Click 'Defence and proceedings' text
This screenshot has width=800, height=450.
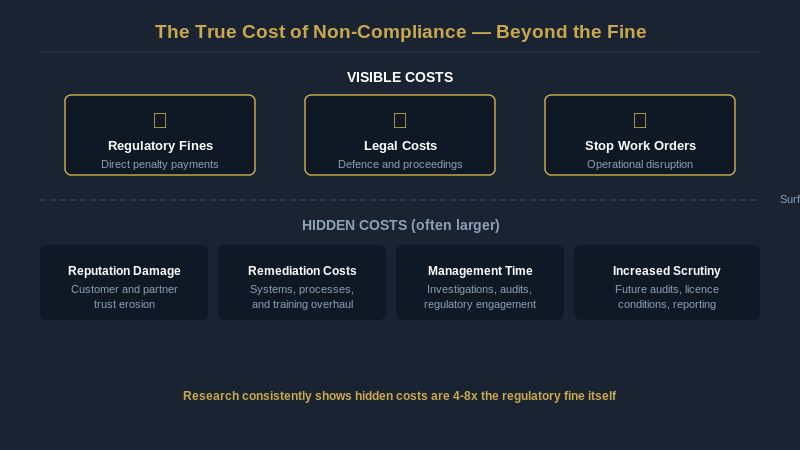pyautogui.click(x=400, y=164)
